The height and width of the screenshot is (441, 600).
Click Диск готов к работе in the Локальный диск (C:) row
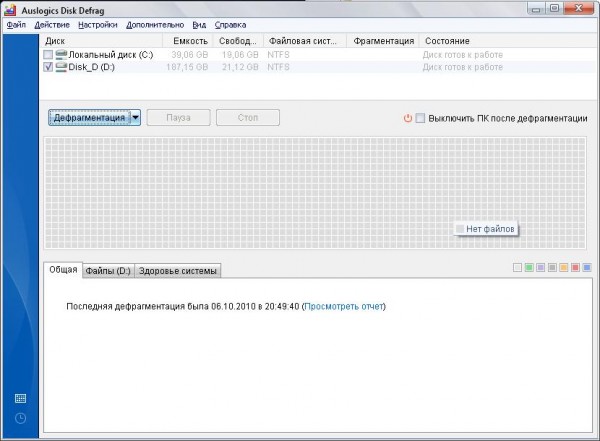pyautogui.click(x=463, y=55)
